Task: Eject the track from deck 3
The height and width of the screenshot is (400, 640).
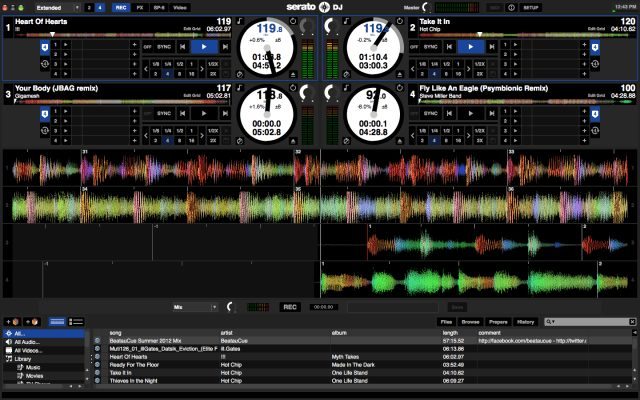Action: (293, 141)
